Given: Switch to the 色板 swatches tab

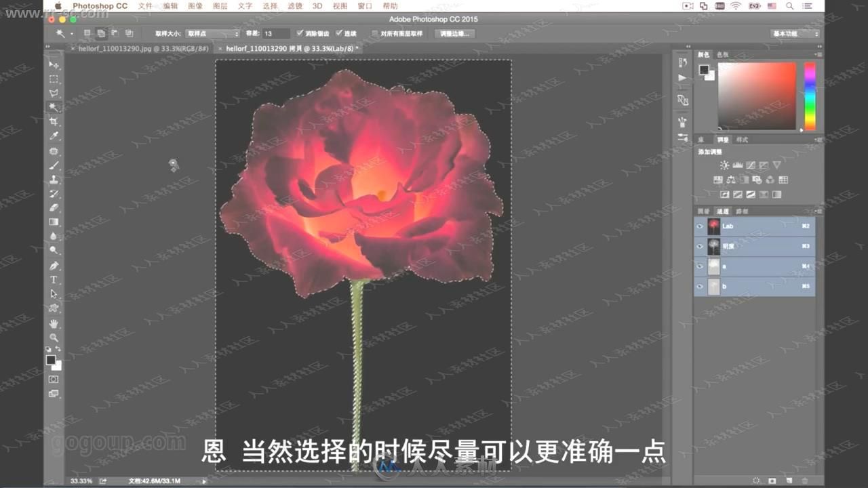Looking at the screenshot, I should pyautogui.click(x=723, y=54).
